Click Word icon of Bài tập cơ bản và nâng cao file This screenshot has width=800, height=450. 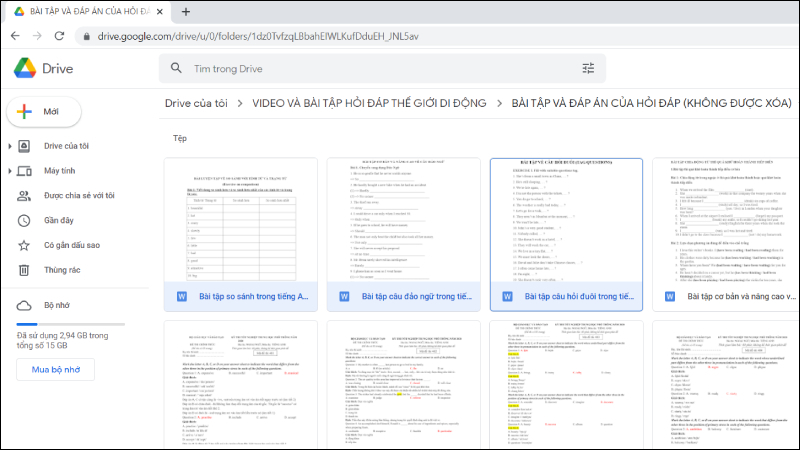pos(670,296)
